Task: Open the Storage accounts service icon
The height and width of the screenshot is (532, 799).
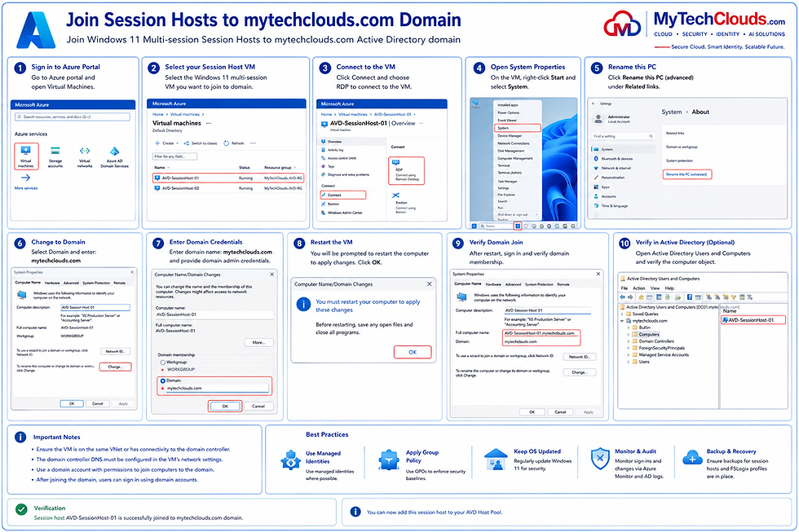Action: click(x=55, y=156)
